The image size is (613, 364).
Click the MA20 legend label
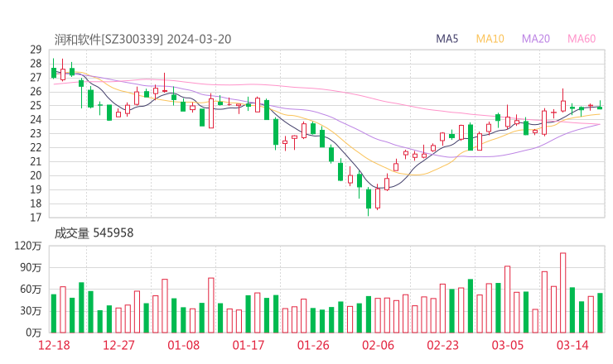point(536,39)
